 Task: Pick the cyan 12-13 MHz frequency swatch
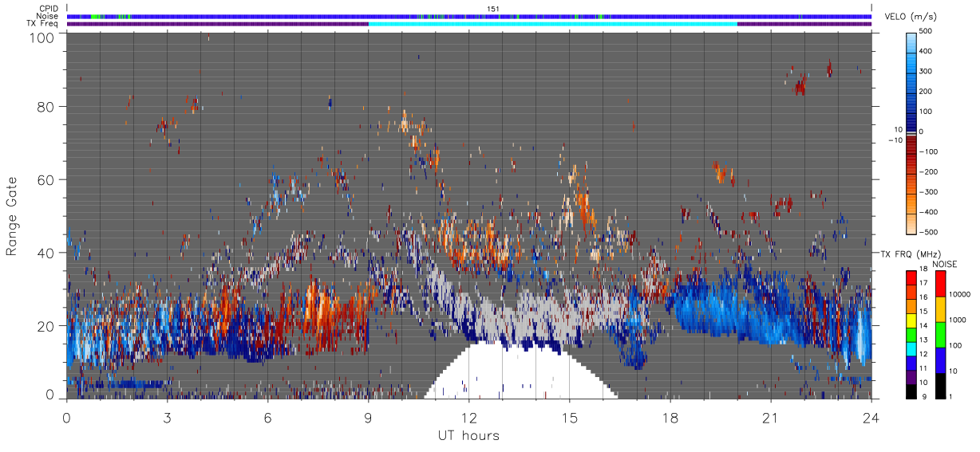[x=911, y=348]
